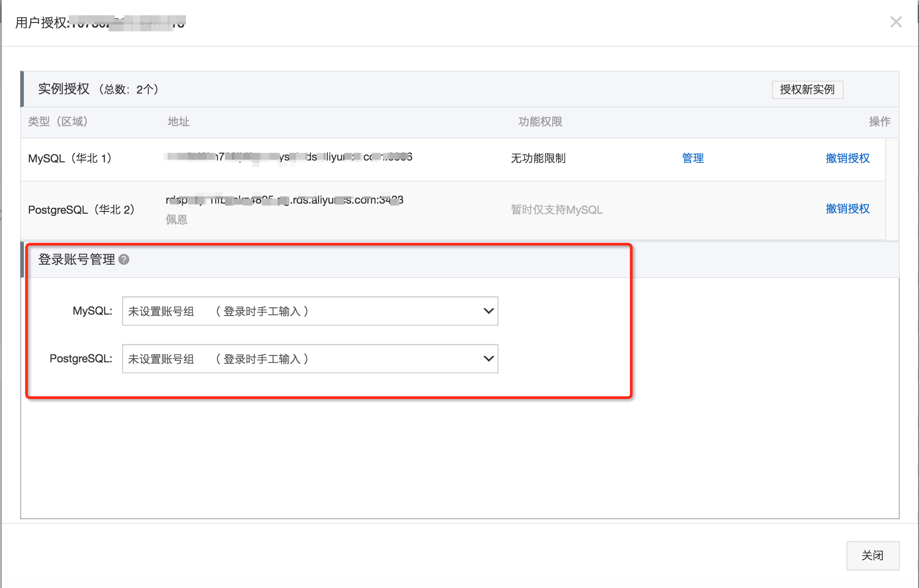Click the MySQL: field label
The height and width of the screenshot is (588, 919).
coord(92,311)
